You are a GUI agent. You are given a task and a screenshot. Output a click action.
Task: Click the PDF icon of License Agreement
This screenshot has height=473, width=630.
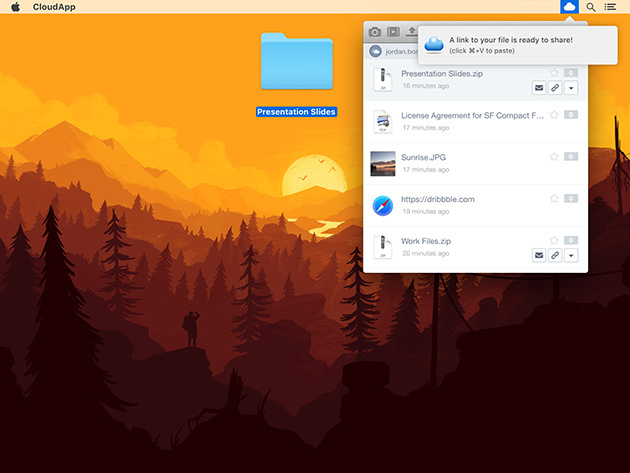tap(382, 121)
